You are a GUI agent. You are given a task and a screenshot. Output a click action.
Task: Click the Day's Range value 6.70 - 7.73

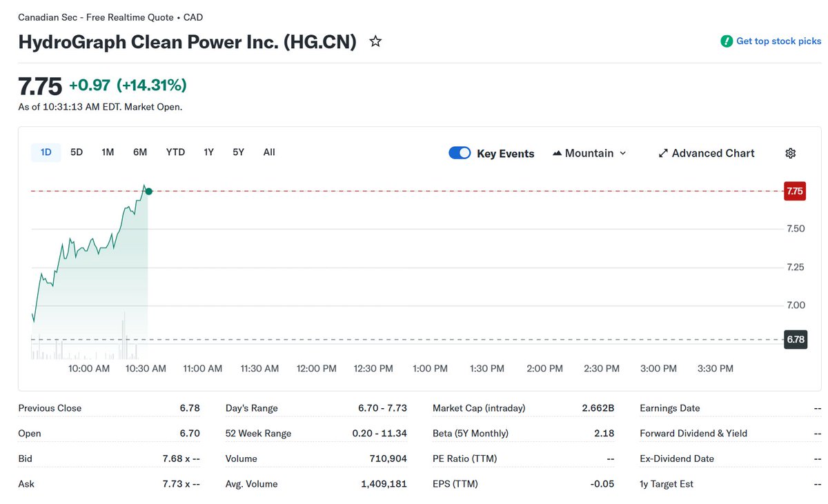pyautogui.click(x=382, y=408)
